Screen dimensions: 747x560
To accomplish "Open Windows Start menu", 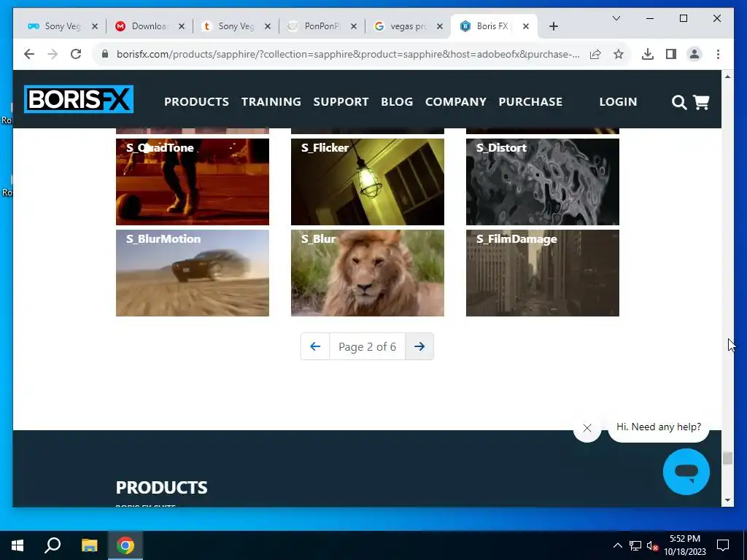I will click(x=18, y=545).
